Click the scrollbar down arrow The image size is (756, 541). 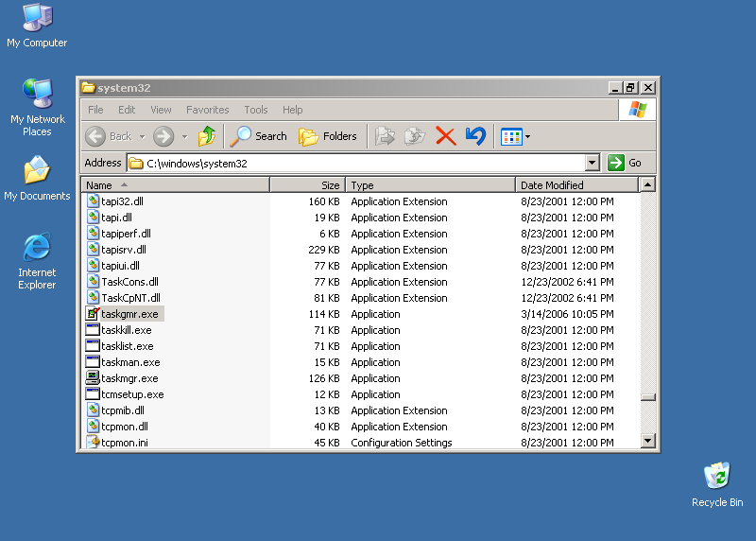tap(648, 440)
